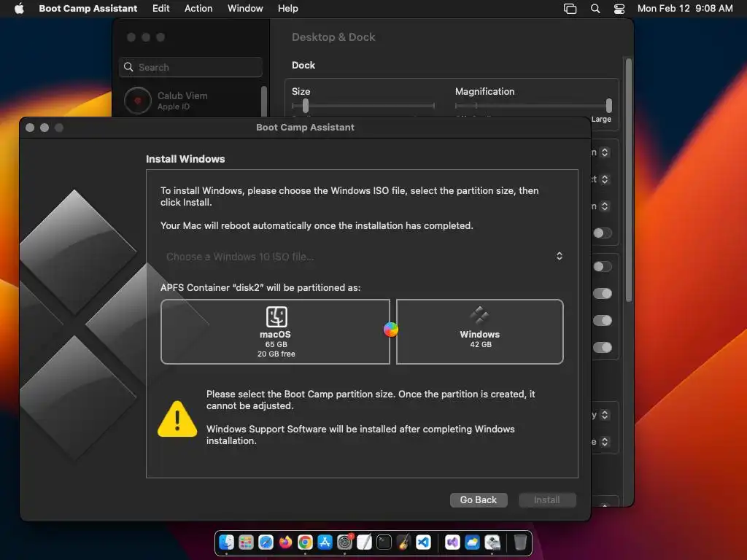The image size is (747, 560).
Task: Open the third popup stepper above the toggles
Action: point(605,206)
